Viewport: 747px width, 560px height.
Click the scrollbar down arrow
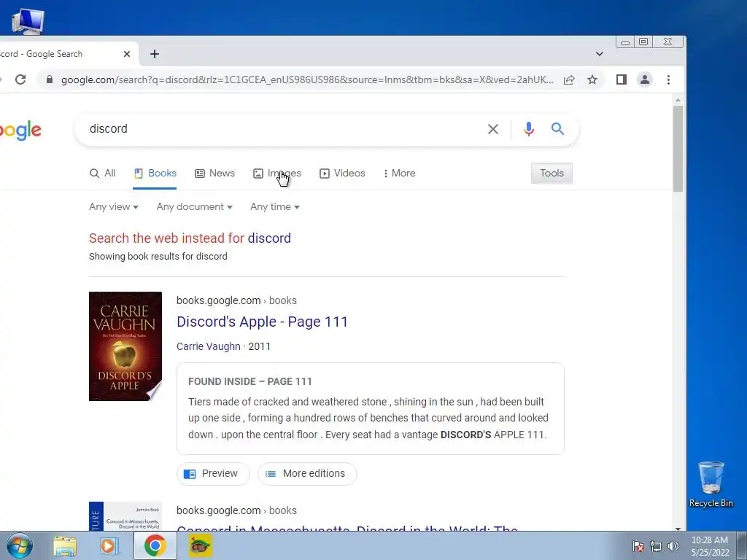point(678,528)
